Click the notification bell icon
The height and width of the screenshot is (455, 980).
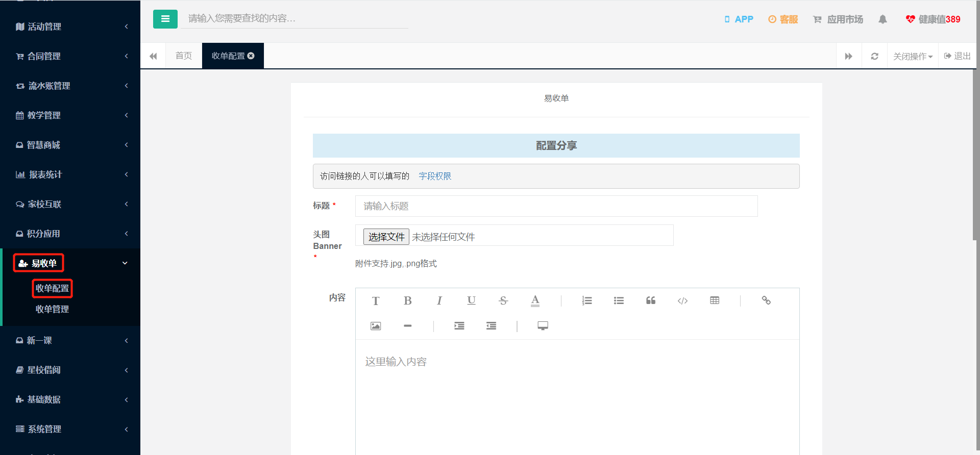[883, 19]
